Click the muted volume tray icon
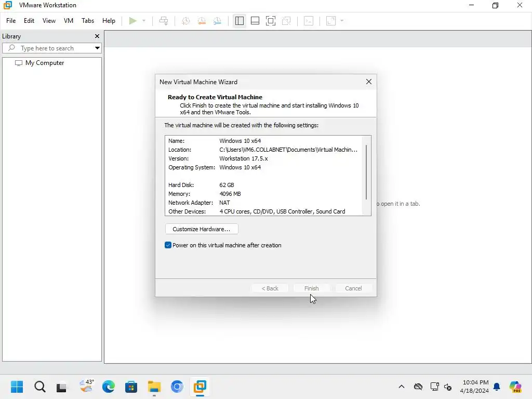 point(448,387)
